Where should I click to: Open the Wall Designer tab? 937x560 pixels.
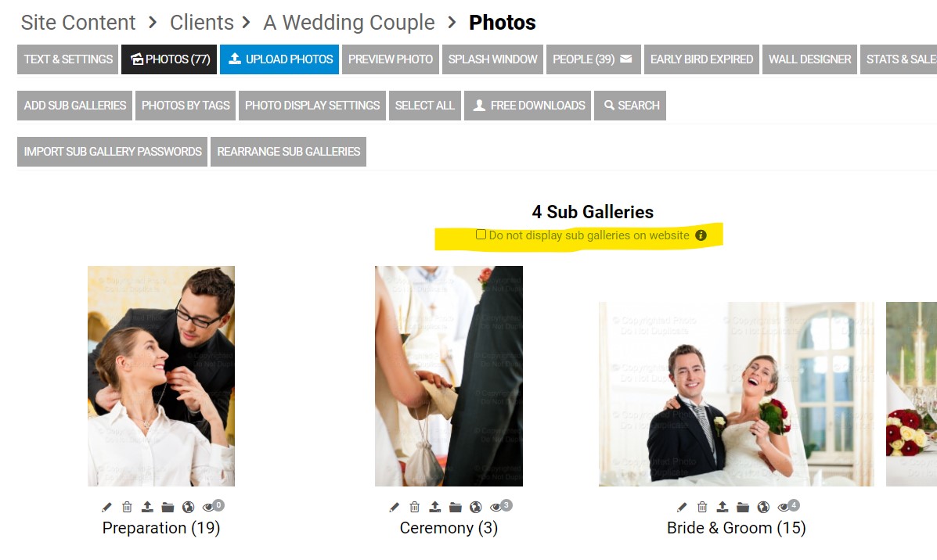click(x=809, y=59)
